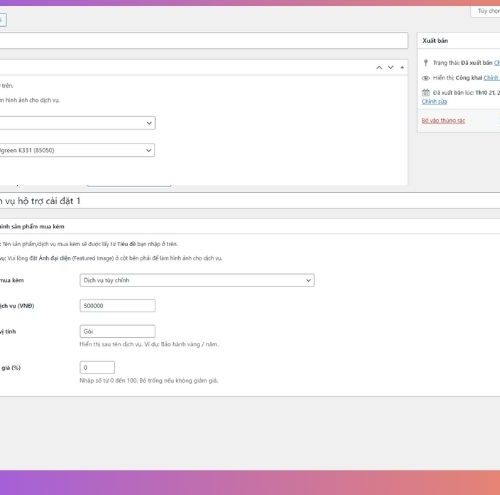The image size is (500, 495).
Task: Click the visibility eye icon in Xuất bản
Action: [x=426, y=78]
